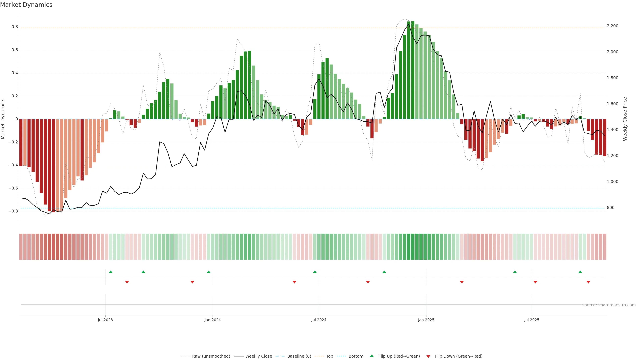Click the last red flip-down marker on timeline

coord(588,282)
